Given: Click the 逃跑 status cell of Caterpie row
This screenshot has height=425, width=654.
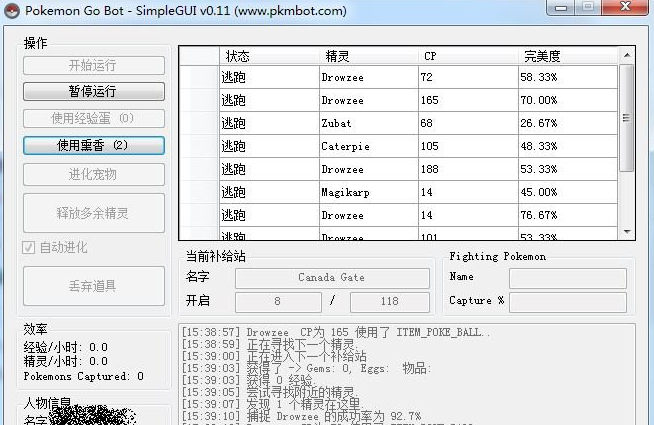Looking at the screenshot, I should tap(269, 146).
